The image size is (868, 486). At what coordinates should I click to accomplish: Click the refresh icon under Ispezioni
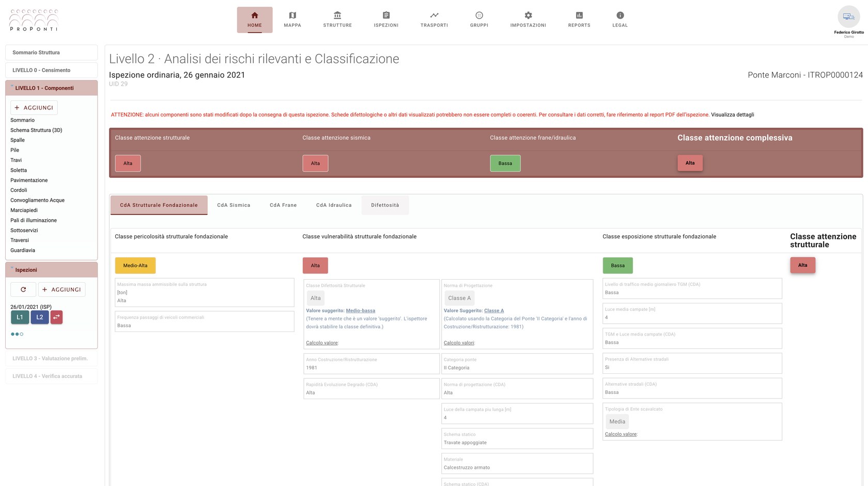coord(23,290)
